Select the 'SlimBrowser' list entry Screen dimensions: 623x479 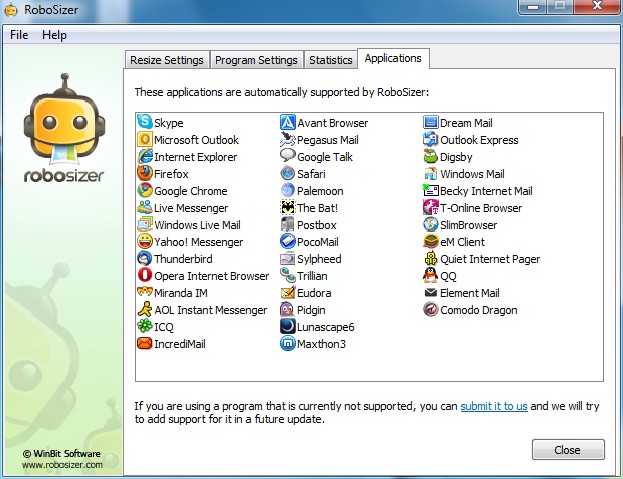[x=460, y=225]
